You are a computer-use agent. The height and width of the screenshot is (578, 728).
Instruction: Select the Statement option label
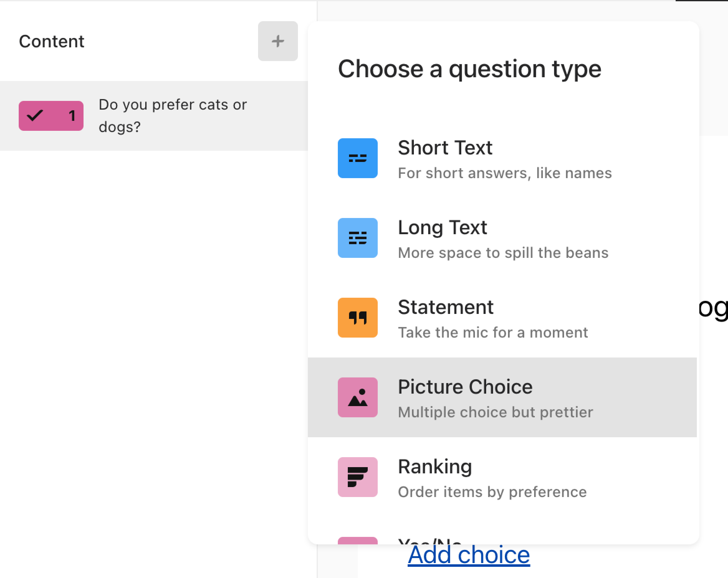445,307
